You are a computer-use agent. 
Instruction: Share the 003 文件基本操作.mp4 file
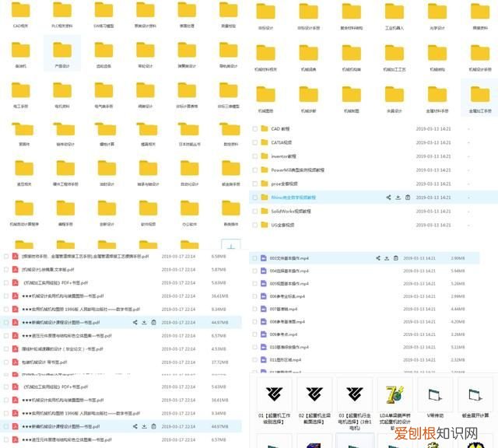coord(377,257)
